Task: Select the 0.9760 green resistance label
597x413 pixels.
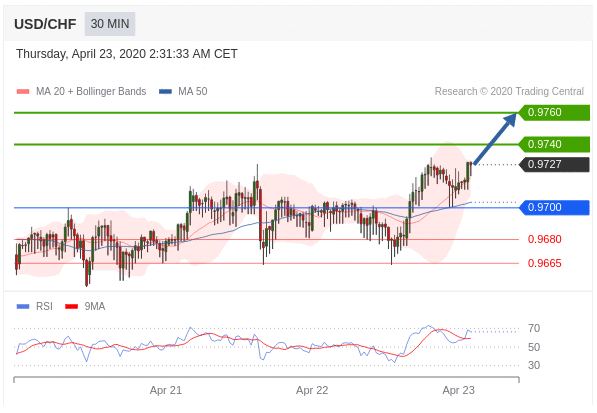Action: coord(554,113)
